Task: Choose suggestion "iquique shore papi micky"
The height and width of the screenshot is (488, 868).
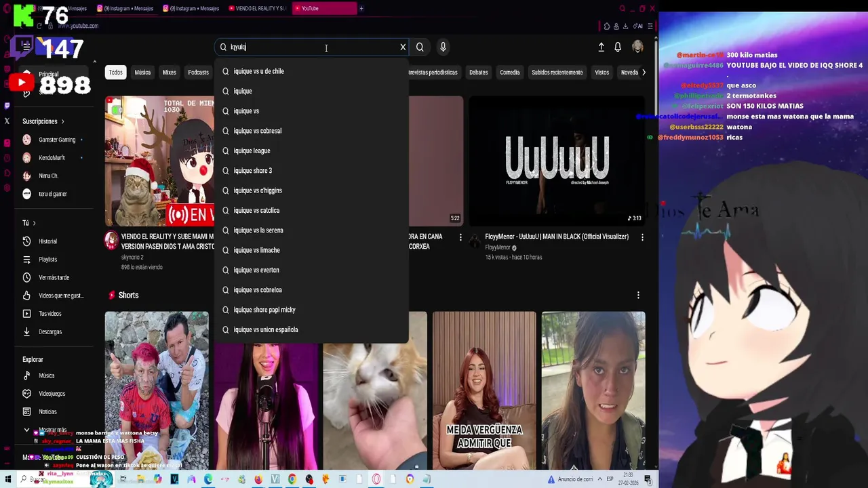Action: 311,310
